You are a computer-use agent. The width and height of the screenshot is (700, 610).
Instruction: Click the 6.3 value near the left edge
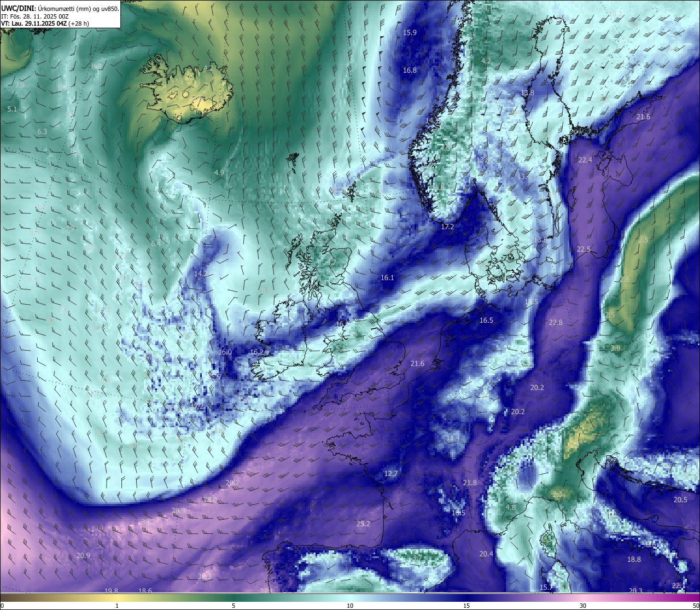[42, 131]
